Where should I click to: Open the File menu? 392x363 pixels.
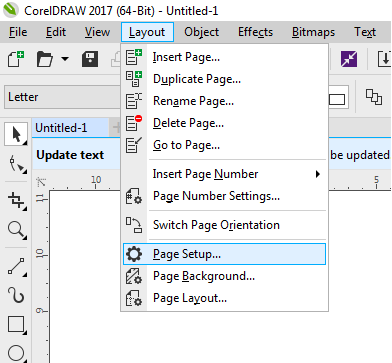[18, 32]
